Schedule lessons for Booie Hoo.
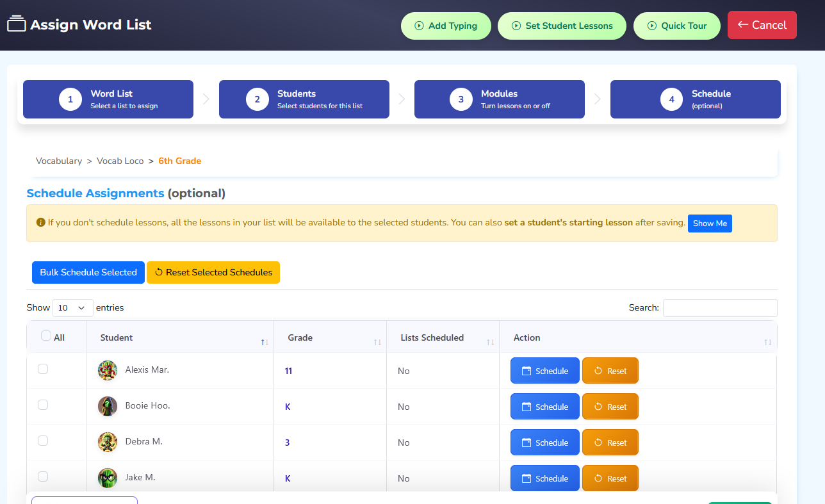The image size is (825, 504). pos(545,407)
